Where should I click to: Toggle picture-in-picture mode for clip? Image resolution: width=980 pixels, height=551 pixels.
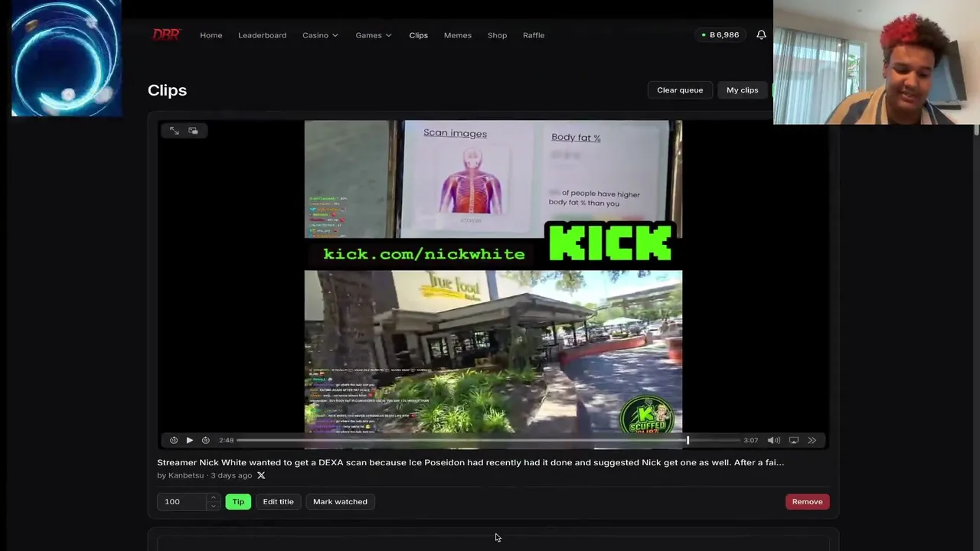(x=193, y=131)
